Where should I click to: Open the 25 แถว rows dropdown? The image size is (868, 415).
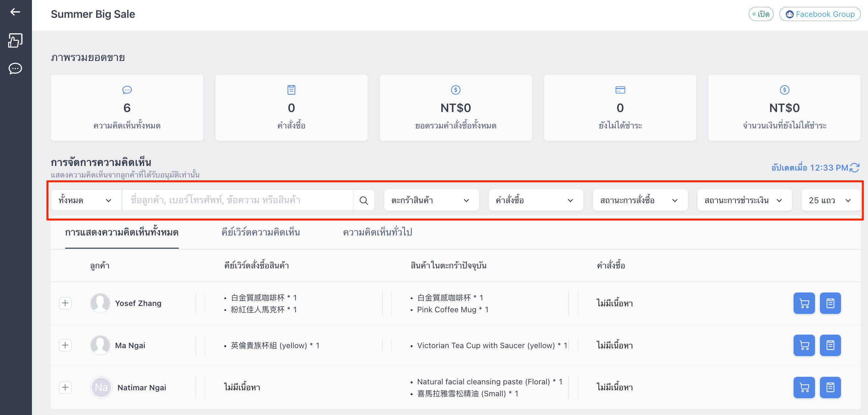[x=830, y=200]
